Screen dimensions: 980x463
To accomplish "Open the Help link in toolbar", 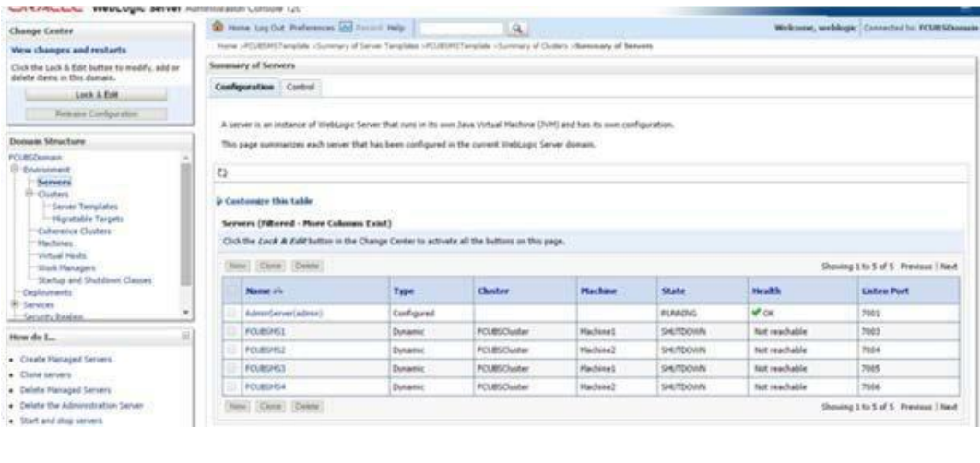I will tap(396, 29).
